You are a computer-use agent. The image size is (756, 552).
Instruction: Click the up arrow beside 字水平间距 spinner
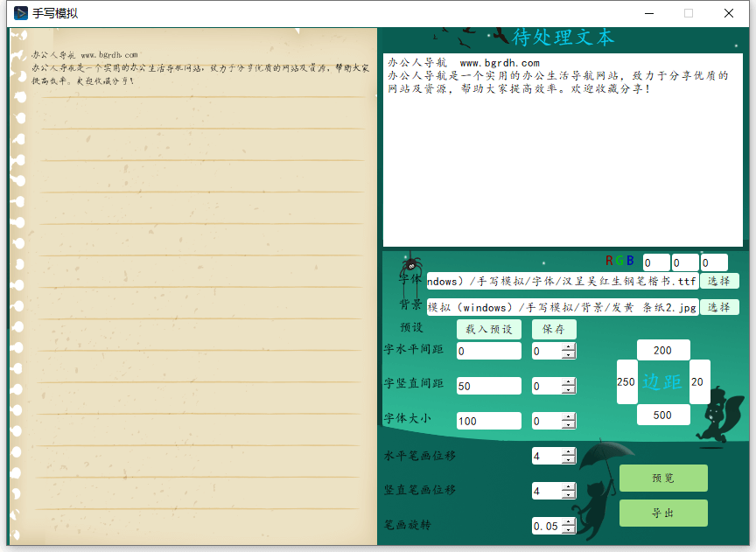569,347
